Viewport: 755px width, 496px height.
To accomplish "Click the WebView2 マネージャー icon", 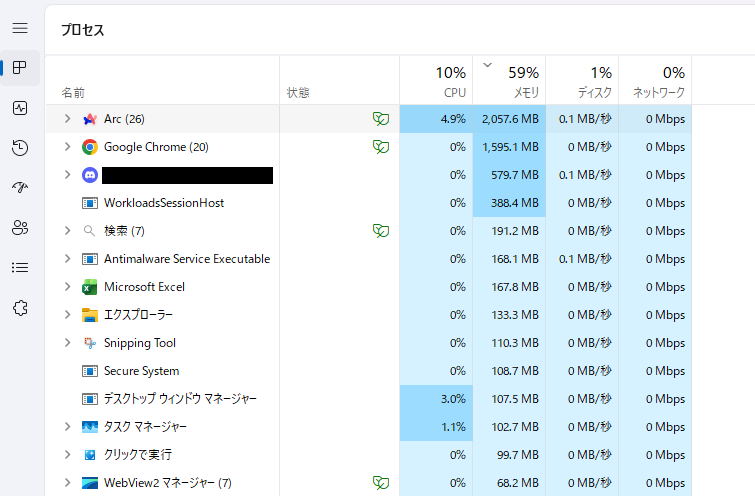I will pyautogui.click(x=90, y=483).
